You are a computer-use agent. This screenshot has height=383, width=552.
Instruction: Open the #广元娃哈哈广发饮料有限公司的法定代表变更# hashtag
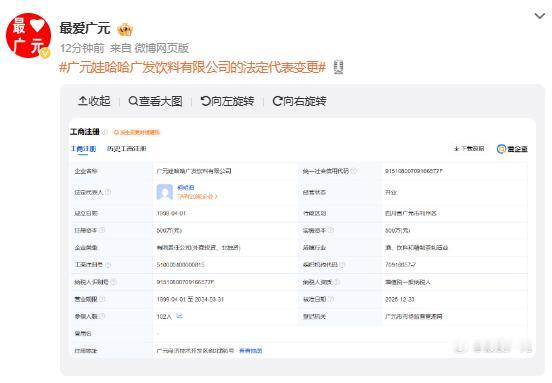(x=193, y=67)
